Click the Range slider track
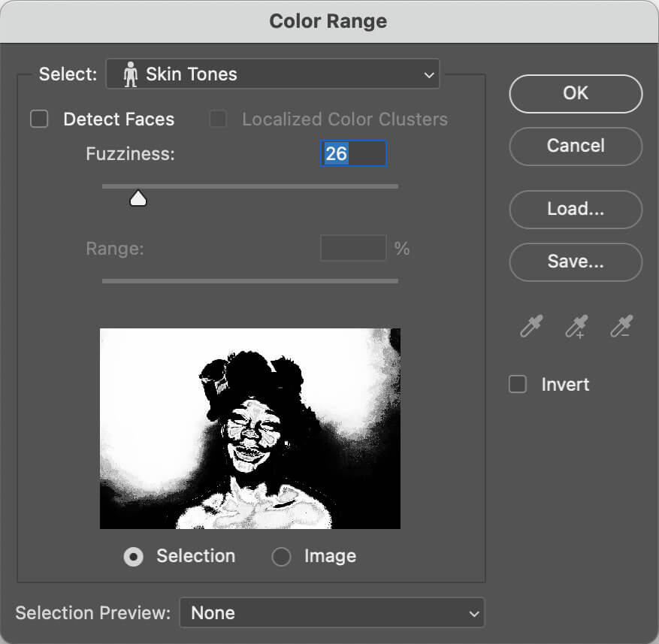Image resolution: width=659 pixels, height=644 pixels. (250, 281)
